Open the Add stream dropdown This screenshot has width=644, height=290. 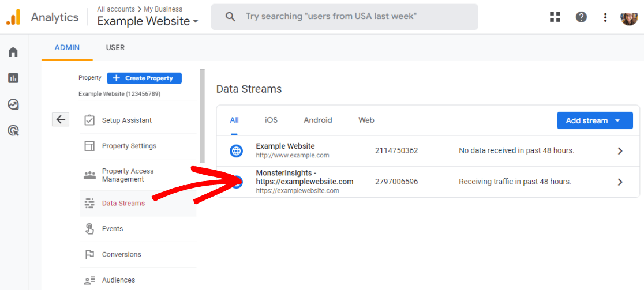tap(595, 120)
